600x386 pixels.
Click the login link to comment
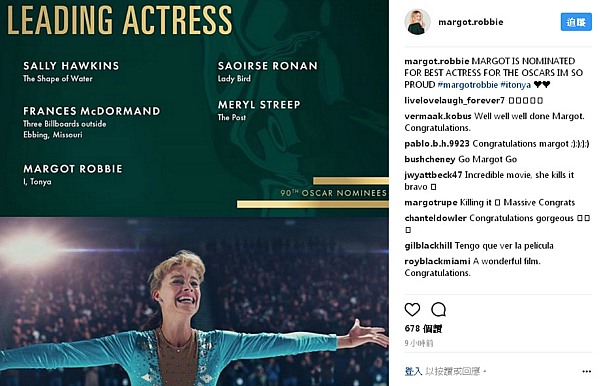[413, 371]
